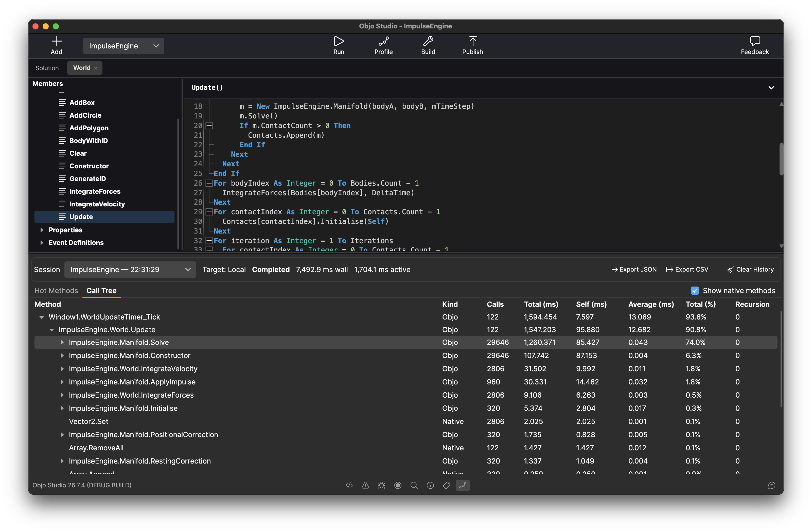812x532 pixels.
Task: Open the code panel icon in status bar
Action: coord(349,485)
